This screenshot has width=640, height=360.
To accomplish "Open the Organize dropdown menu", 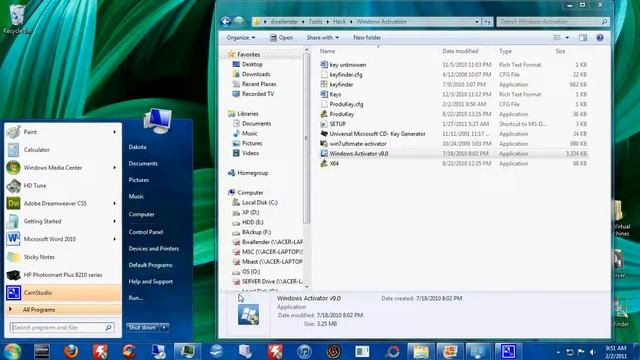I will point(241,38).
